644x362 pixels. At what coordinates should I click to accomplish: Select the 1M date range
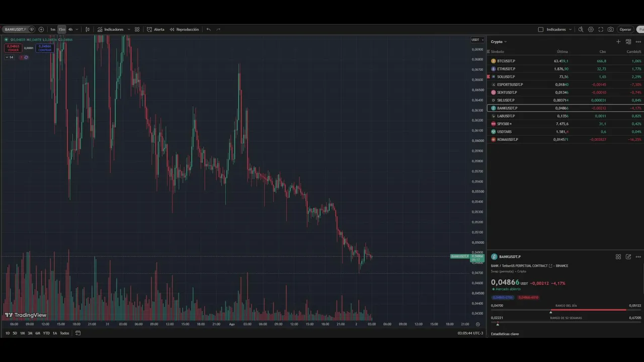[x=22, y=333]
